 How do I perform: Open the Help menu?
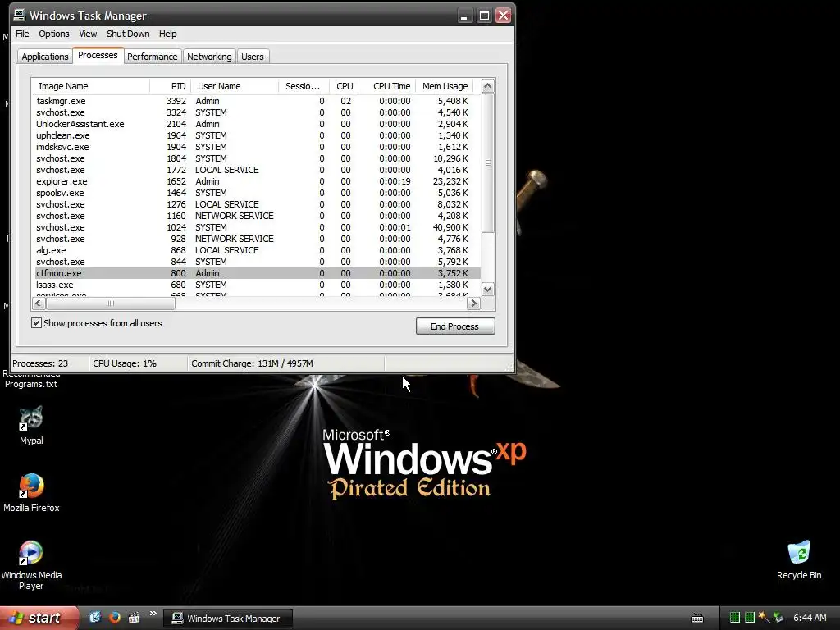click(167, 34)
